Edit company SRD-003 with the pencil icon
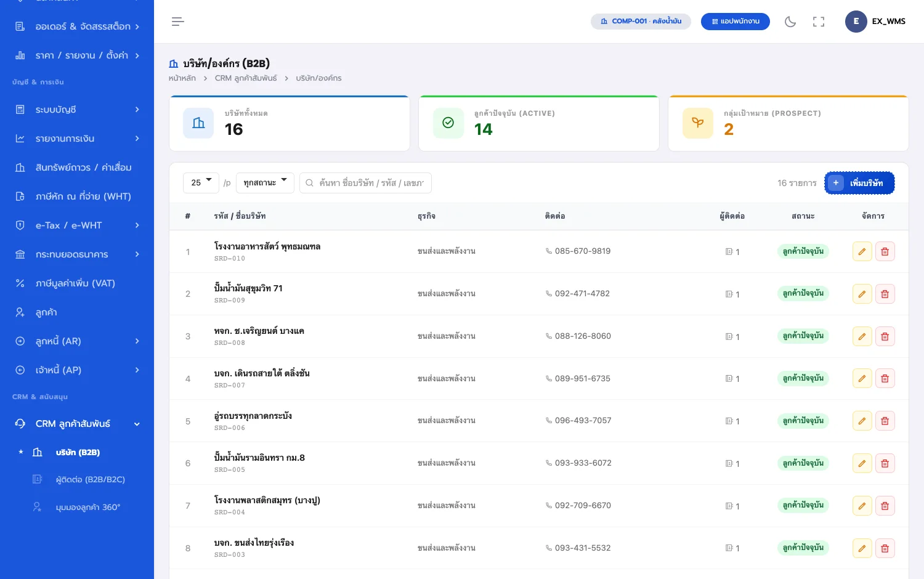Viewport: 924px width, 579px height. pyautogui.click(x=862, y=548)
